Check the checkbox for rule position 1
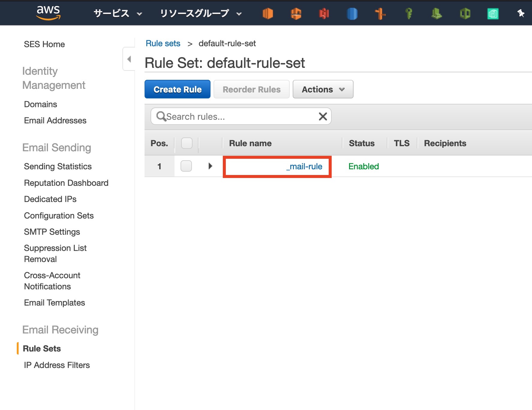 click(186, 166)
